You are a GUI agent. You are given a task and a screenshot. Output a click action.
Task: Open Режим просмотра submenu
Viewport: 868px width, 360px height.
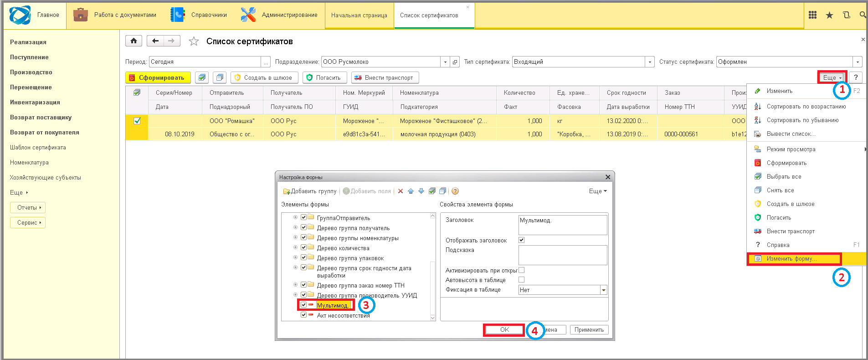[x=806, y=149]
